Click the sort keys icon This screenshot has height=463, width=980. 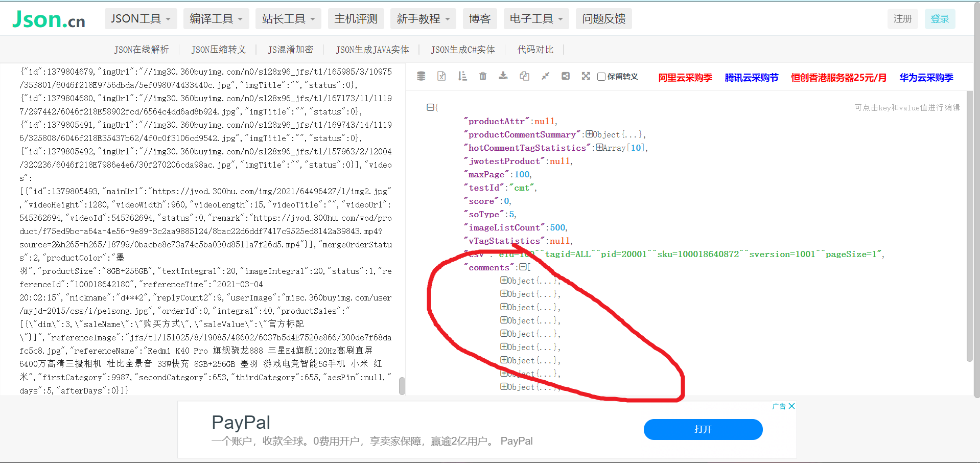[462, 76]
